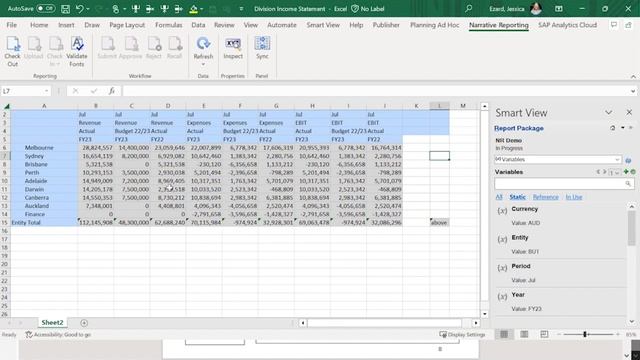The width and height of the screenshot is (640, 360).
Task: Open the Undo history dropdown arrow
Action: pos(88,9)
